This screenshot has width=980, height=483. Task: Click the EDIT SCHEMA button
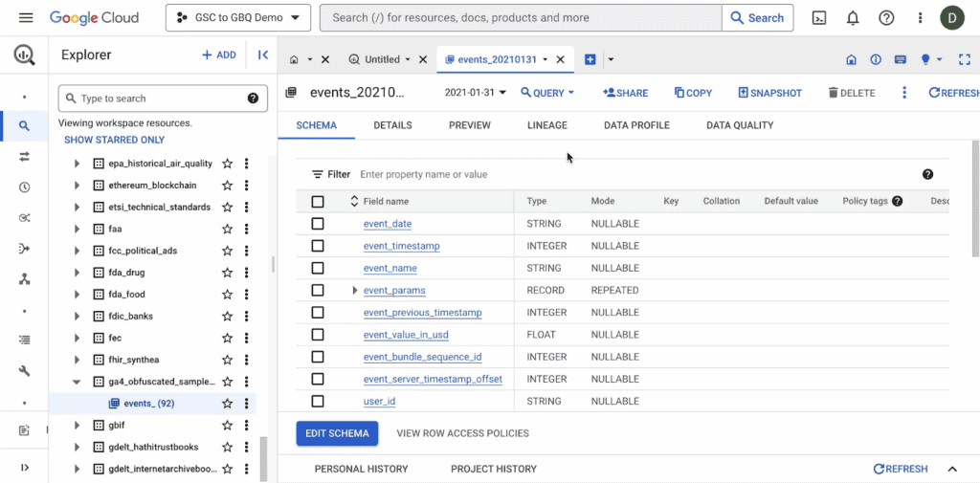338,433
